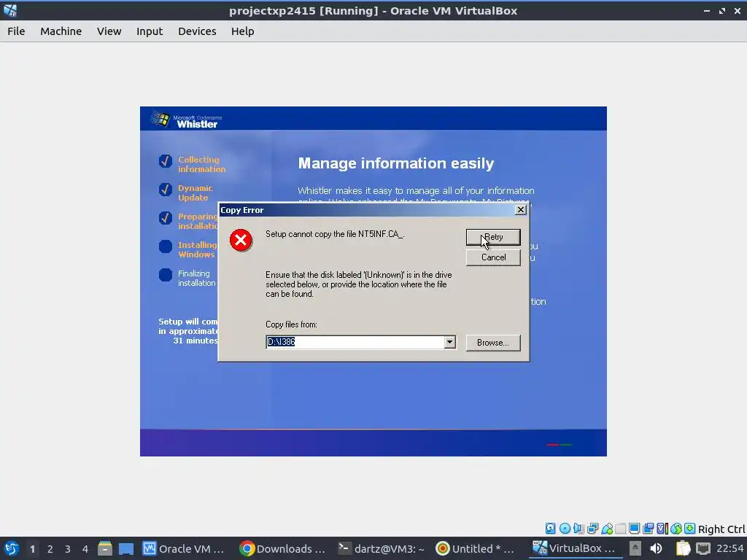Open the optical drive status icon
The image size is (747, 560).
click(x=565, y=528)
